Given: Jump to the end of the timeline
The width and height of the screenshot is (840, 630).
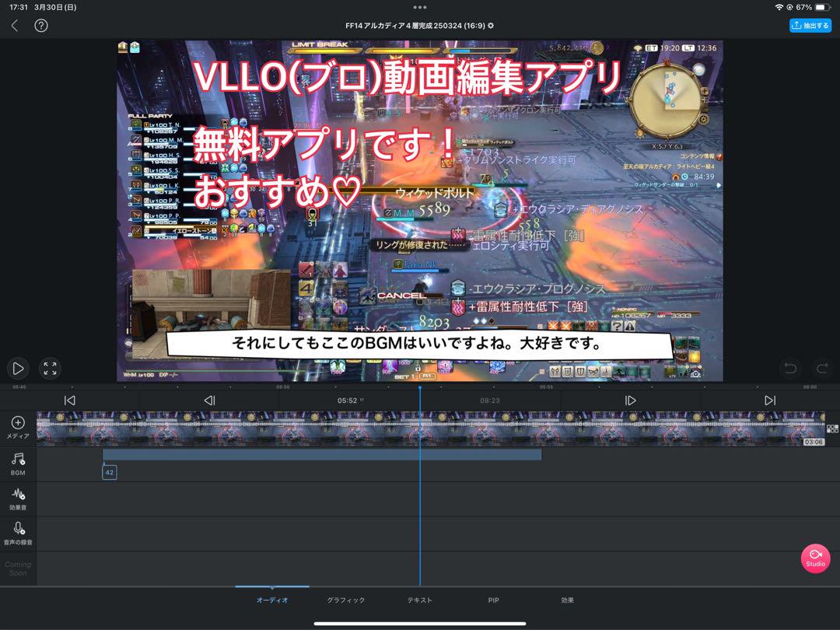Looking at the screenshot, I should [770, 401].
